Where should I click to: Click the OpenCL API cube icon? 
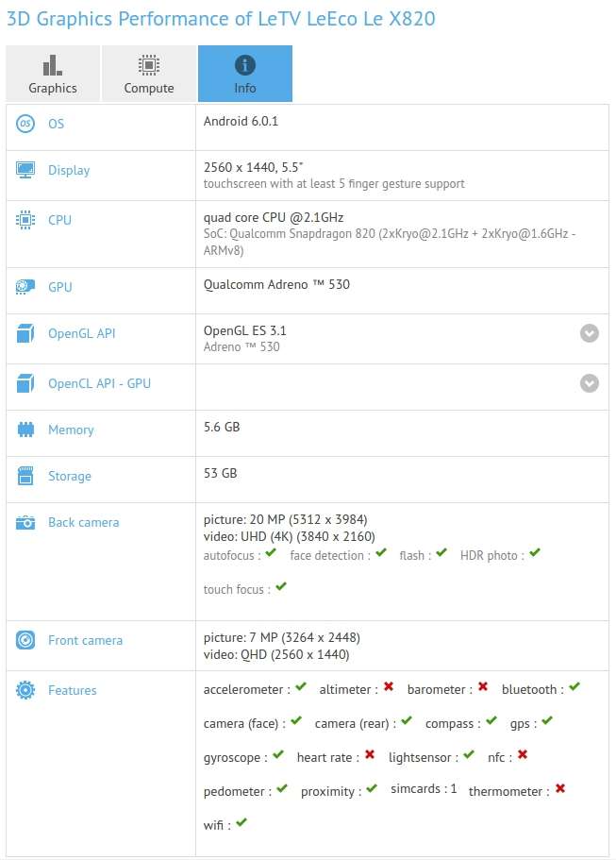point(25,383)
